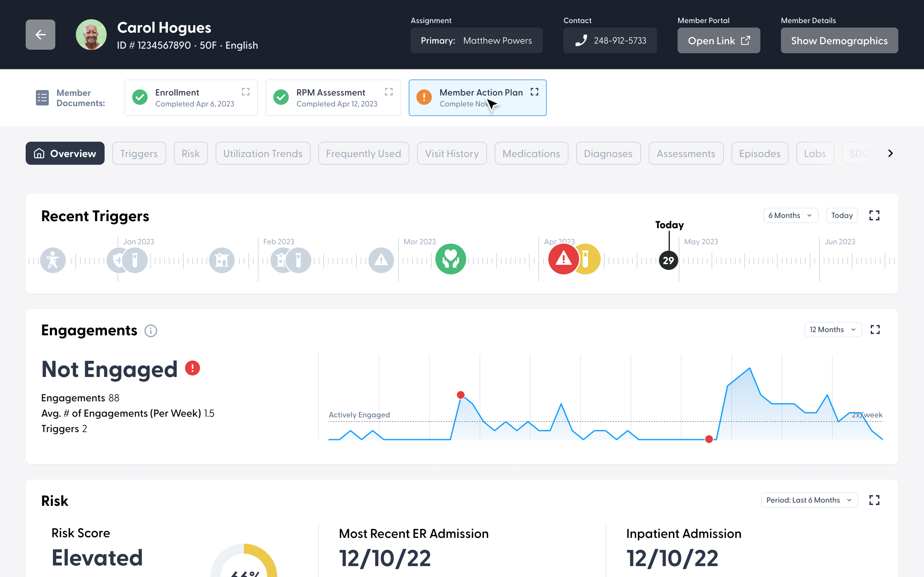Image resolution: width=924 pixels, height=577 pixels.
Task: Open the Member Portal link
Action: click(718, 40)
